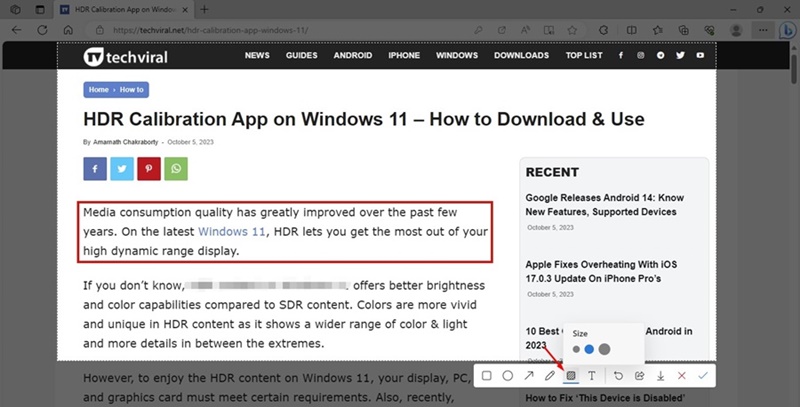Choose the large brush size dot
The image size is (800, 407).
coord(604,349)
